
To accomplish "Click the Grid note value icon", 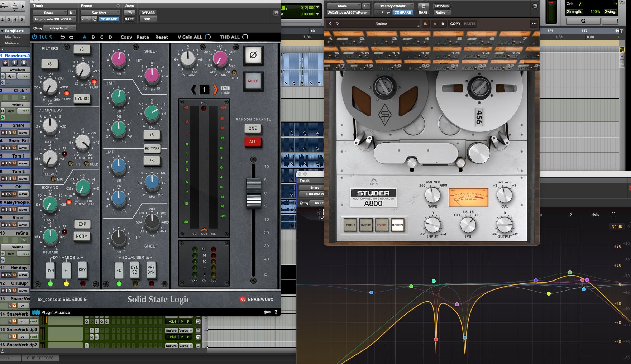I will click(580, 4).
